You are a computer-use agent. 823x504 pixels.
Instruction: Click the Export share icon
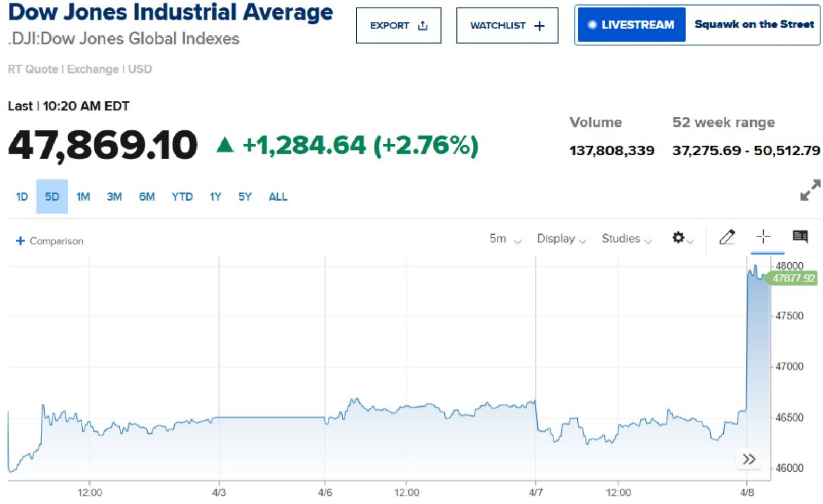coord(423,26)
